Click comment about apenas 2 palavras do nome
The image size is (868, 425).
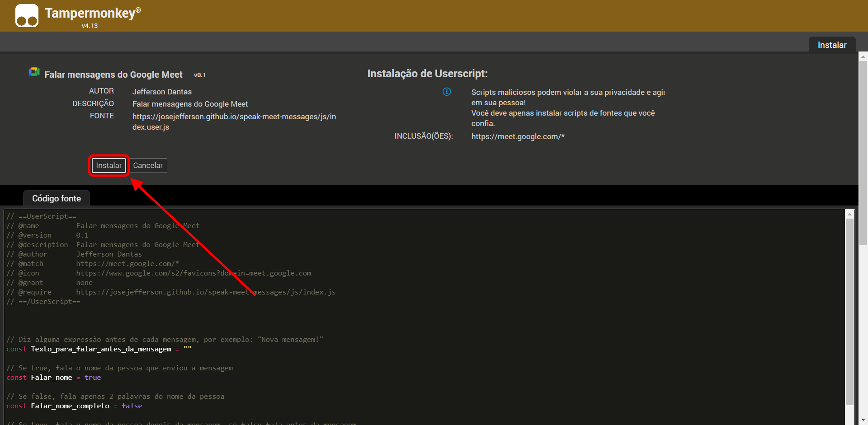coord(115,397)
